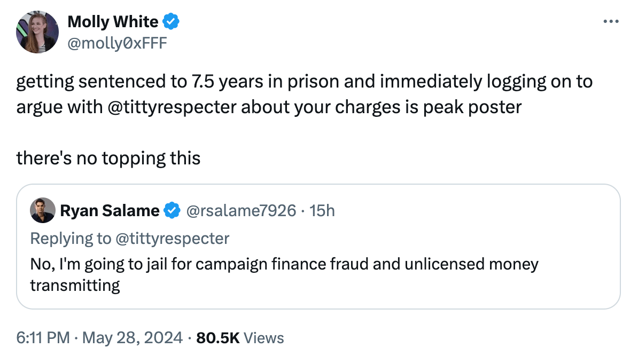Open the more options ellipsis menu

click(x=610, y=21)
